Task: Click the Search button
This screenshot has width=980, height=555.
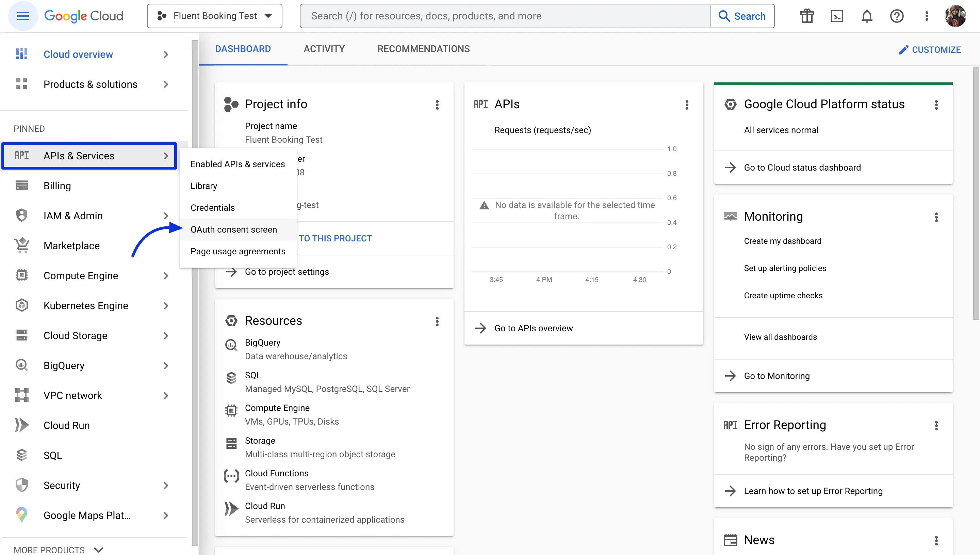Action: point(742,16)
